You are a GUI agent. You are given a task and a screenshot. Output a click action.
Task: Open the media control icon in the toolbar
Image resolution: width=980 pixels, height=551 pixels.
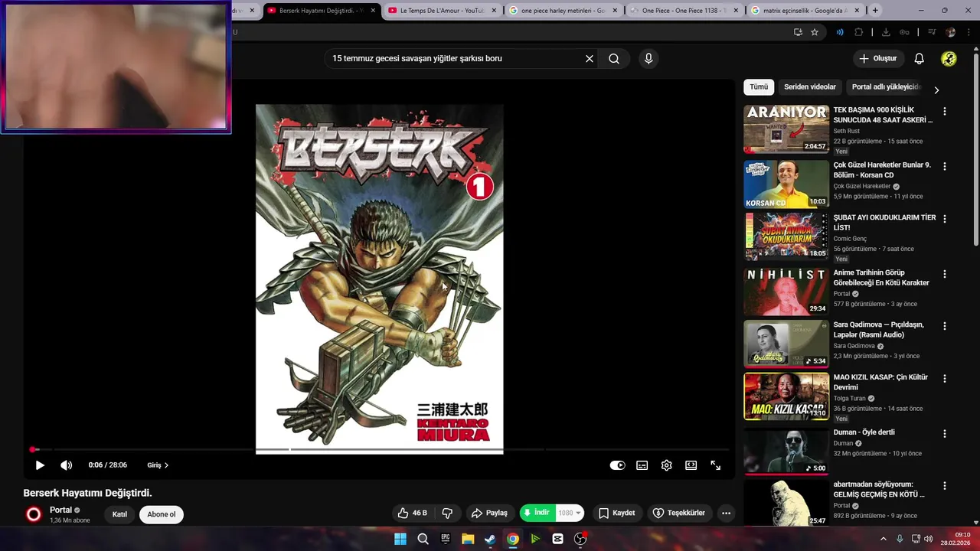(932, 32)
